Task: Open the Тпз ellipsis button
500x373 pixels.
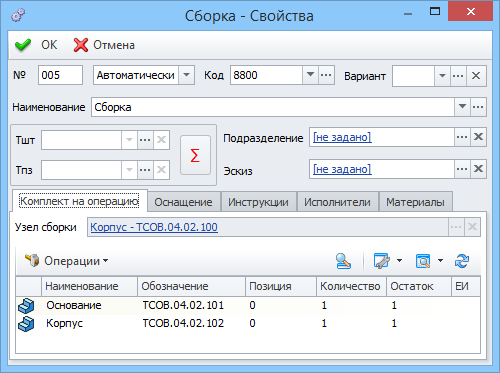Action: 145,170
